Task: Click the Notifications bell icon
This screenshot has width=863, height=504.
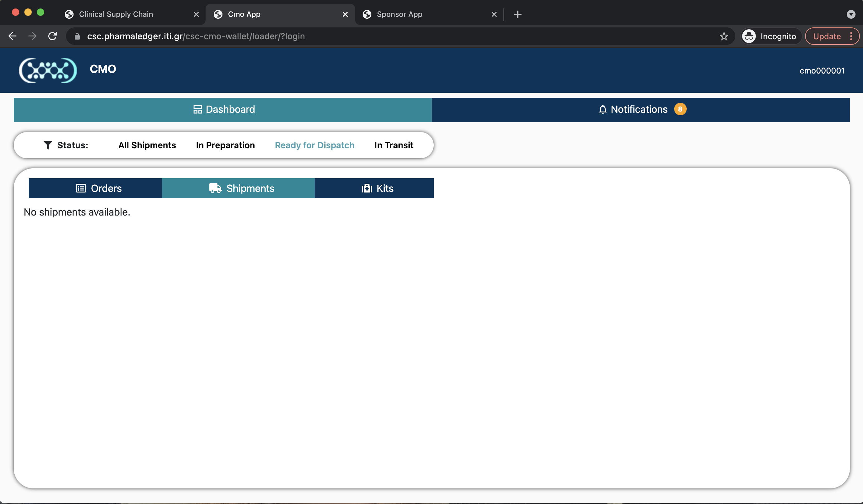Action: (x=603, y=109)
